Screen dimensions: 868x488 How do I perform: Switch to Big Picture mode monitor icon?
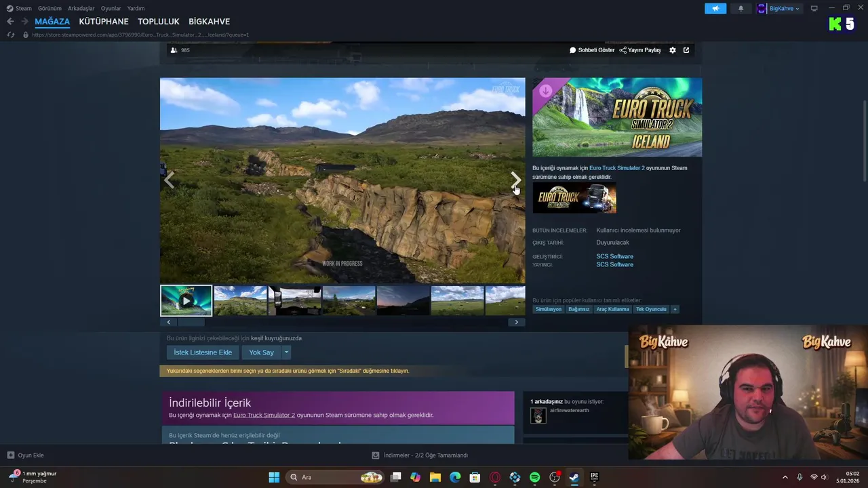pyautogui.click(x=814, y=9)
